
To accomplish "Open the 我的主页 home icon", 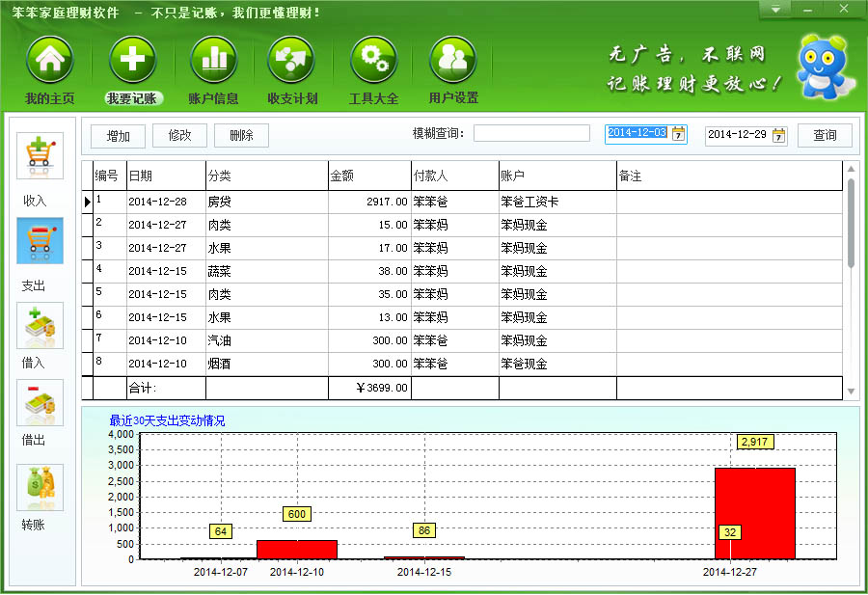I will [x=49, y=61].
